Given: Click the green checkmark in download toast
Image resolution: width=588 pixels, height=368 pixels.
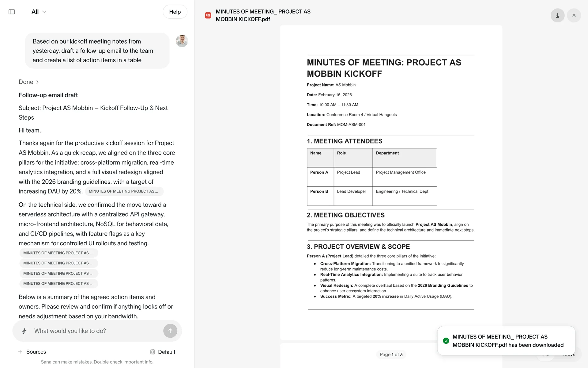Looking at the screenshot, I should 446,341.
